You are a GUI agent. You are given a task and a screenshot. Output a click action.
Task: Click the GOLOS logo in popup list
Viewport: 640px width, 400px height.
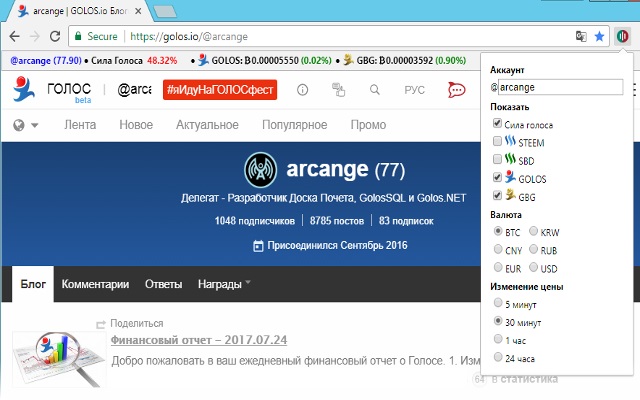point(510,177)
